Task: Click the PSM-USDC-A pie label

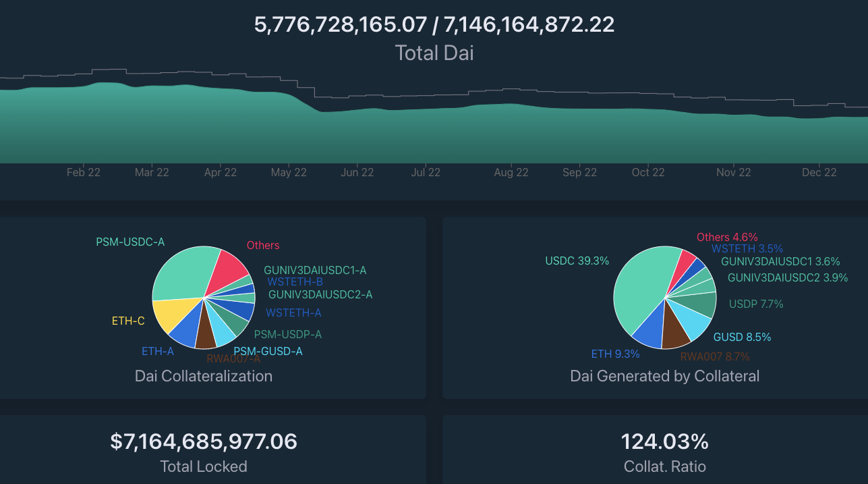Action: (130, 241)
